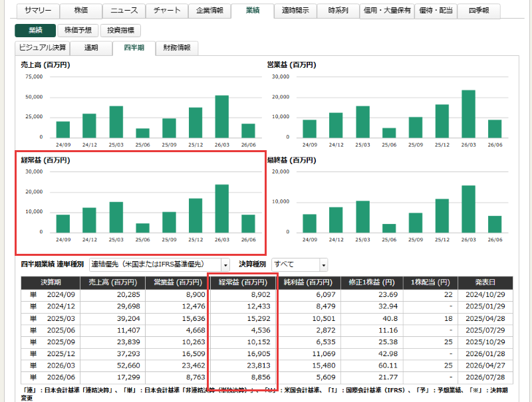Open the 企業情報 tab
Screen dimensions: 532x402
point(209,11)
